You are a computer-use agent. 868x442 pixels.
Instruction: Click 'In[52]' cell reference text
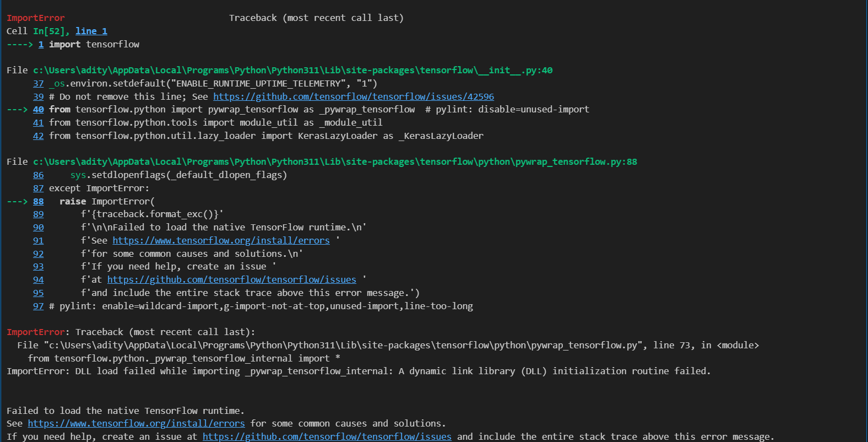tap(48, 31)
